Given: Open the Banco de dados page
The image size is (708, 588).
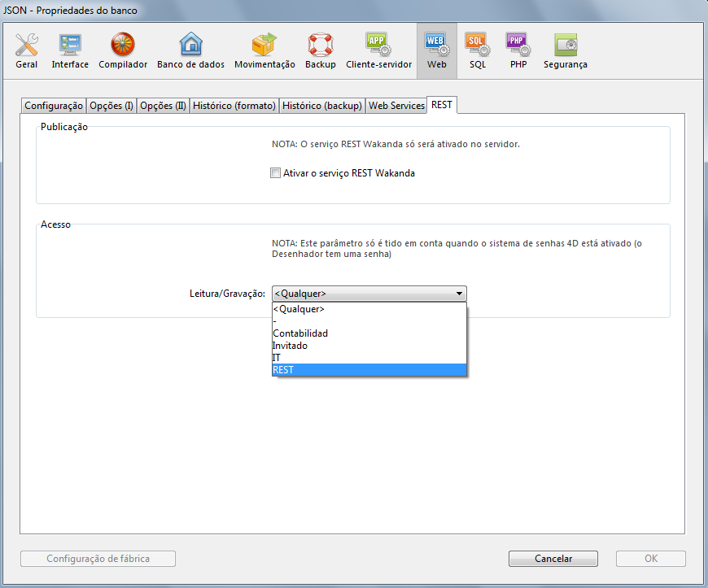Looking at the screenshot, I should pyautogui.click(x=190, y=51).
